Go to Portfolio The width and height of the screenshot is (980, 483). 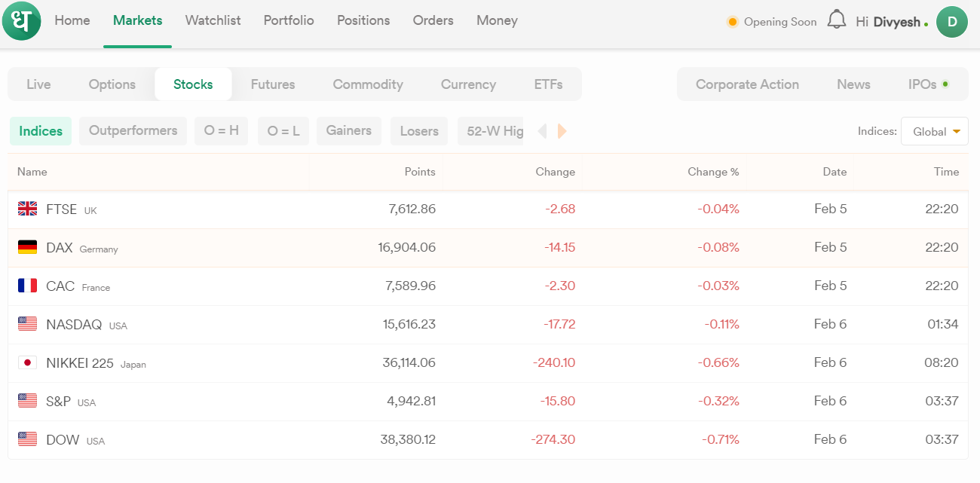(x=289, y=20)
